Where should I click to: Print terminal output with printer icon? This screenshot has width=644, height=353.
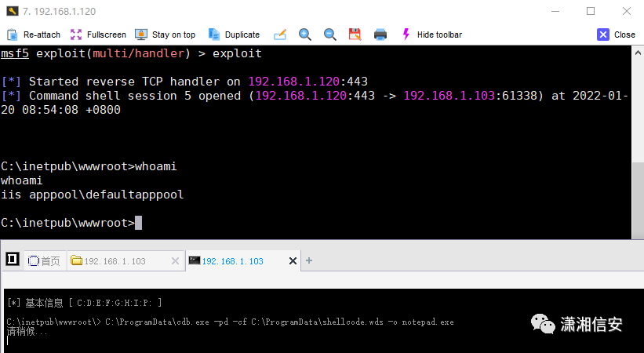click(x=380, y=35)
